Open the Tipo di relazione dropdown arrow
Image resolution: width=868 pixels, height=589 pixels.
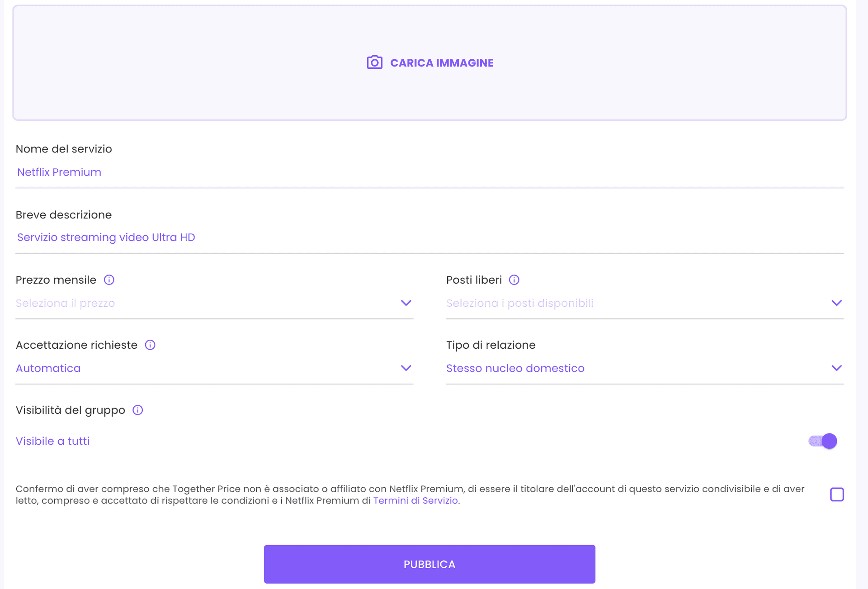tap(836, 368)
